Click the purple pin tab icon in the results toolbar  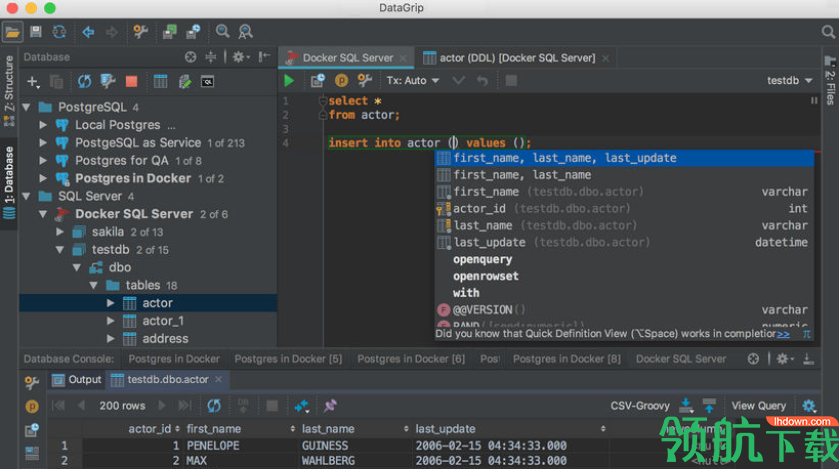click(330, 406)
